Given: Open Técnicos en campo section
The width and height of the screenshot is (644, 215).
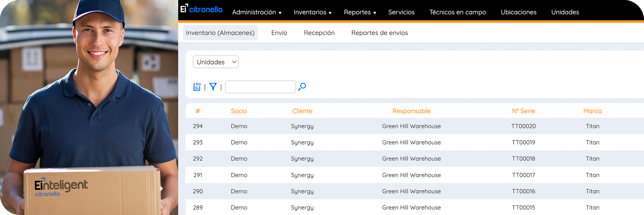Looking at the screenshot, I should click(x=458, y=12).
